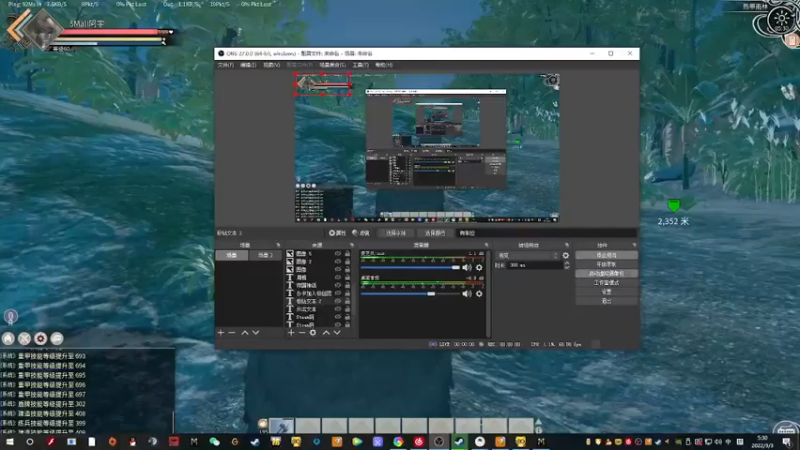Image resolution: width=800 pixels, height=450 pixels.
Task: Toggle Studio Mode button
Action: [606, 283]
